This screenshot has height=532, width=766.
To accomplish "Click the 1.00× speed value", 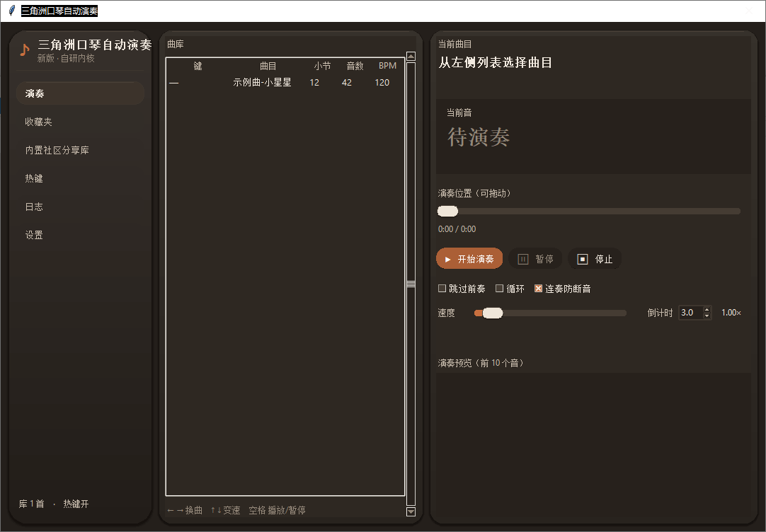I will [731, 313].
